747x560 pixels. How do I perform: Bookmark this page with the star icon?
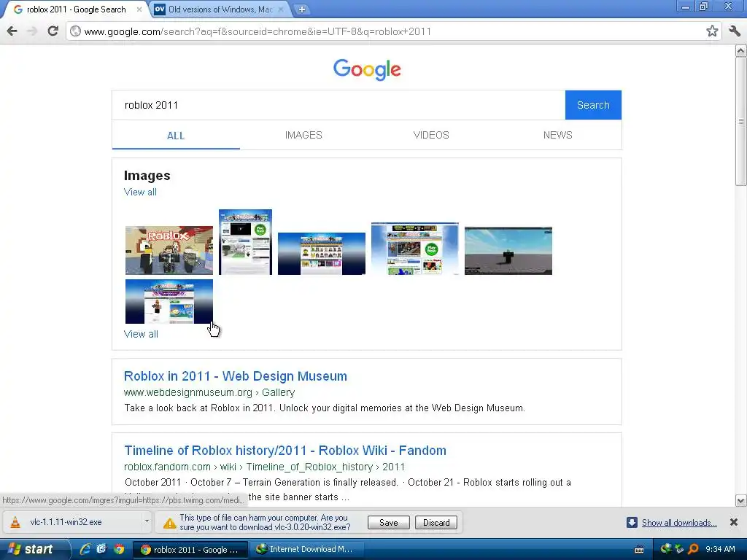click(x=712, y=31)
